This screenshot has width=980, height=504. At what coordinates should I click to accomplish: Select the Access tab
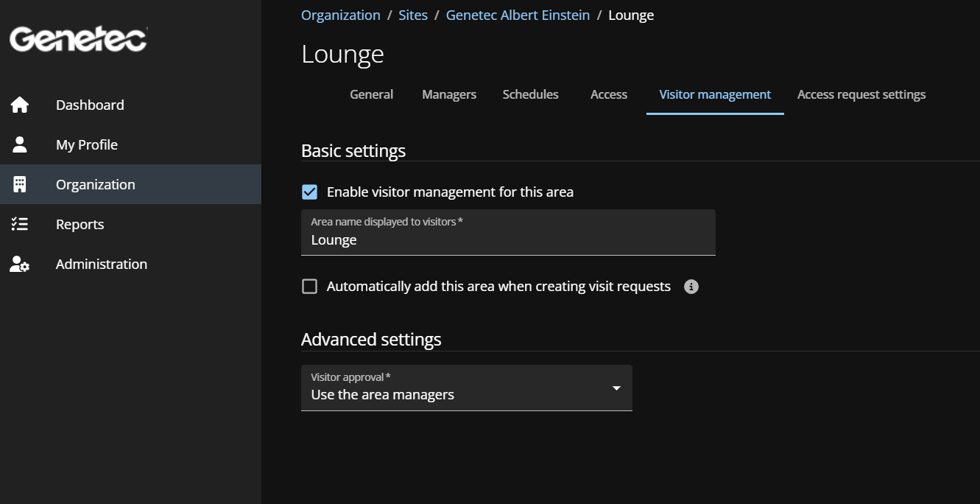pyautogui.click(x=608, y=94)
